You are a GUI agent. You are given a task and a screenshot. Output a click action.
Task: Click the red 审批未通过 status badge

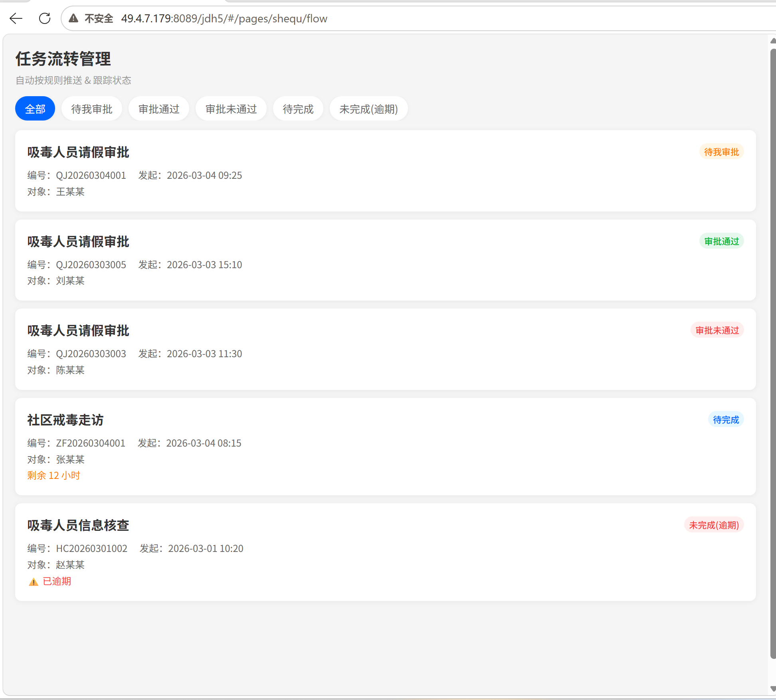[717, 330]
